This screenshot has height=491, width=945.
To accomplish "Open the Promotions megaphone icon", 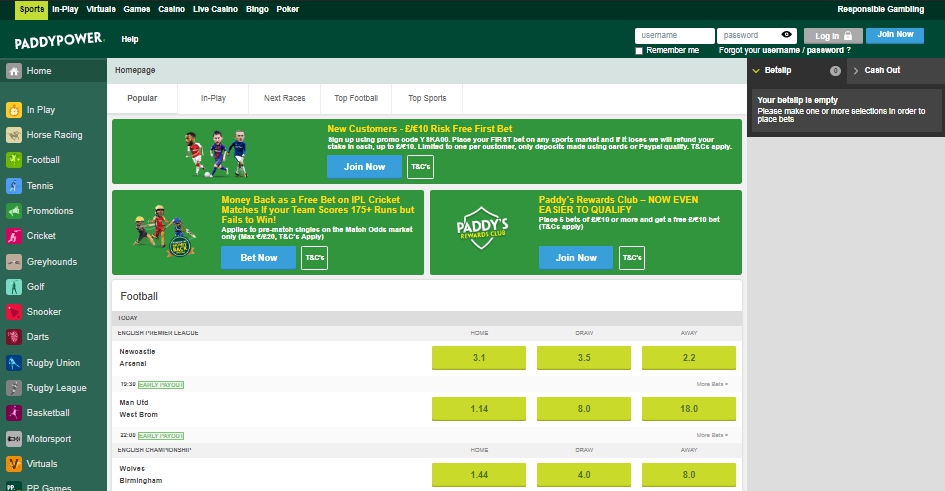I will (x=14, y=211).
